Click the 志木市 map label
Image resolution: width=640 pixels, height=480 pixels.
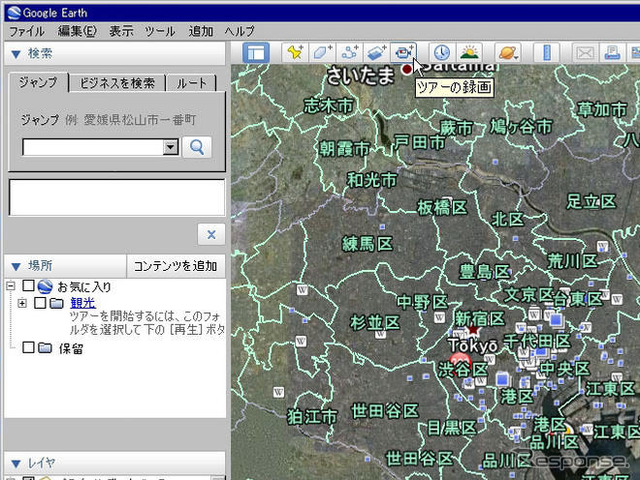click(329, 106)
